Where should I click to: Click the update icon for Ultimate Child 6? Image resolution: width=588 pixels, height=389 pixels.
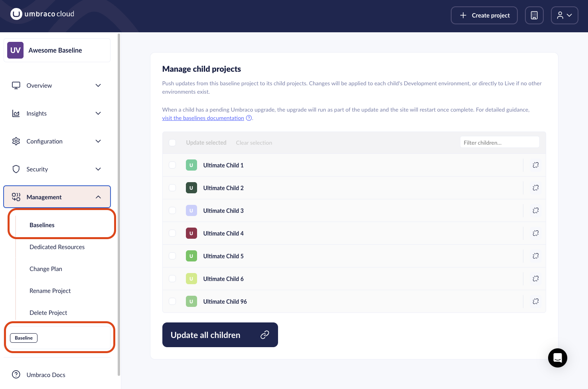536,279
